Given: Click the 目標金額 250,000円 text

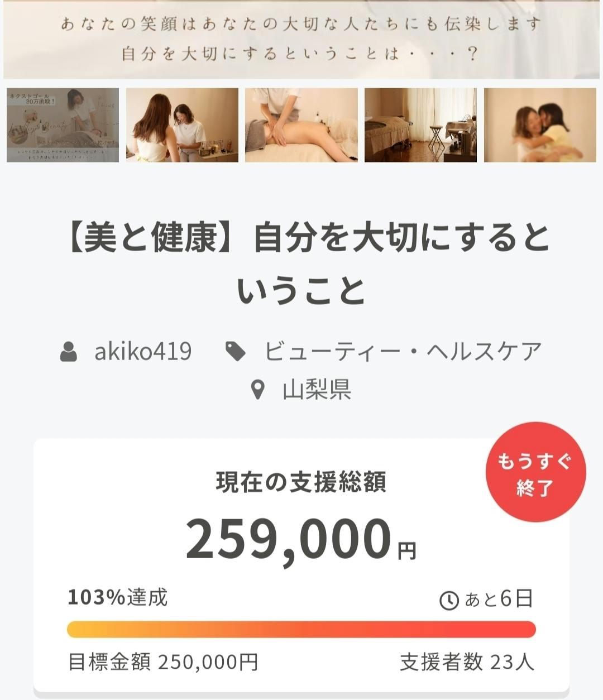Looking at the screenshot, I should [x=163, y=663].
